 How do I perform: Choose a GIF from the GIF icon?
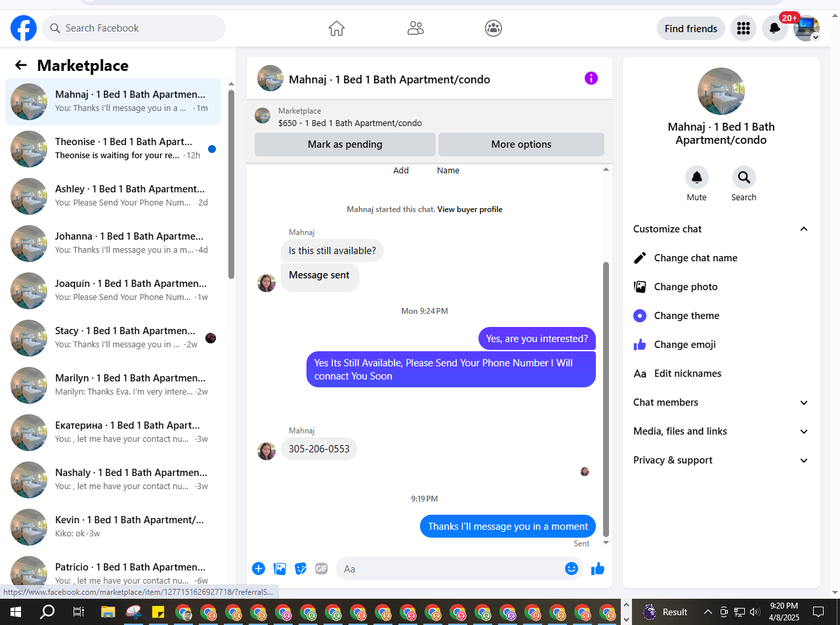[x=321, y=569]
